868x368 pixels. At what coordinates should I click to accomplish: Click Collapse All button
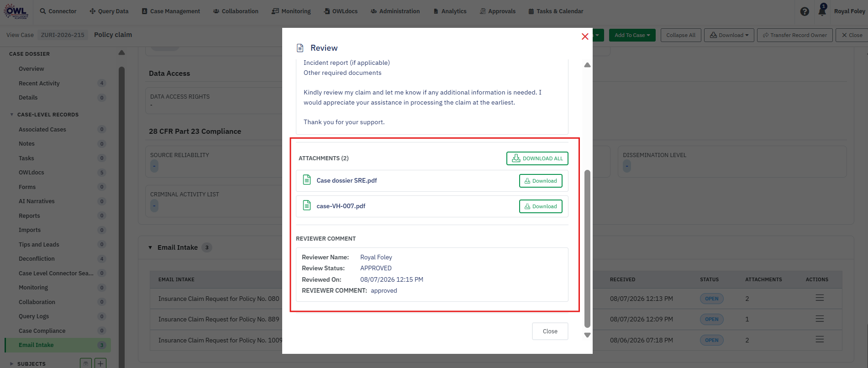680,35
